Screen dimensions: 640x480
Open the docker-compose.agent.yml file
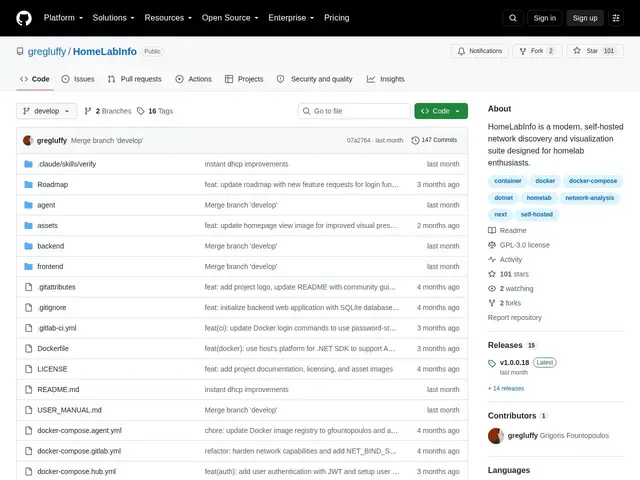click(x=79, y=431)
